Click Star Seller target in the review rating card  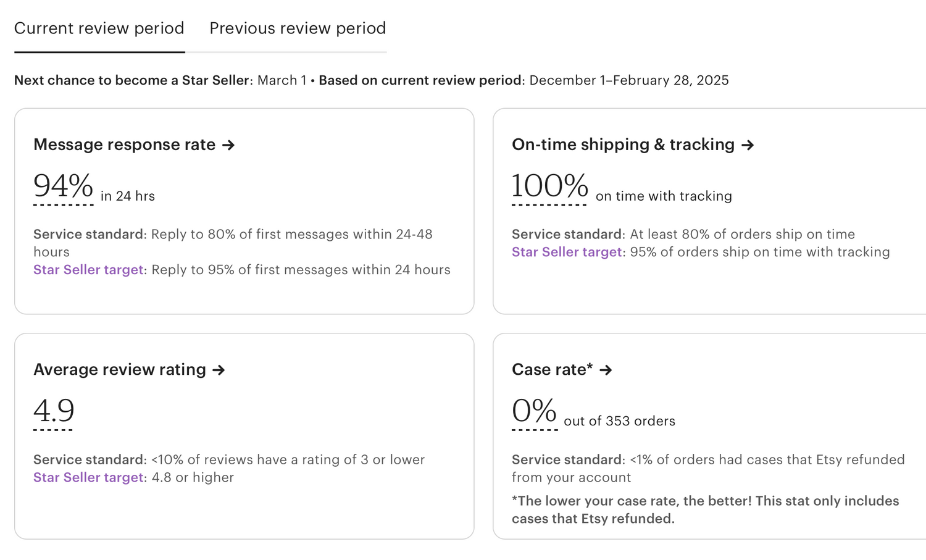pyautogui.click(x=88, y=477)
